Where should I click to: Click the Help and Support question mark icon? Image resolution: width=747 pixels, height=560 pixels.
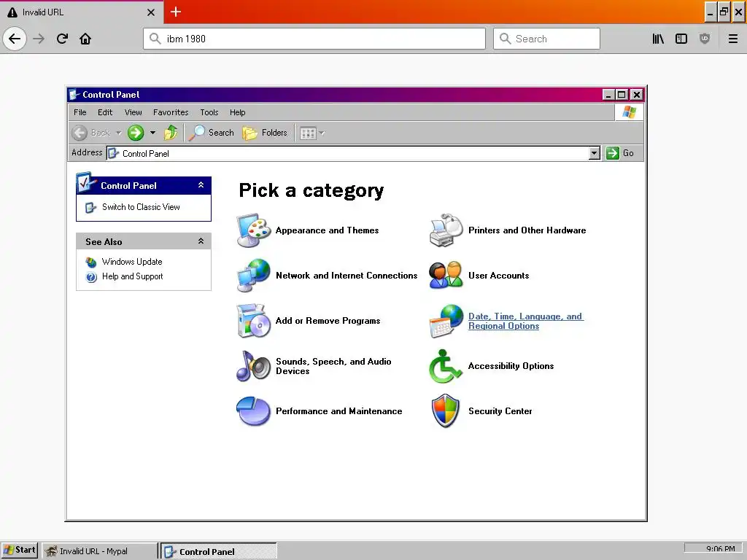pos(91,276)
